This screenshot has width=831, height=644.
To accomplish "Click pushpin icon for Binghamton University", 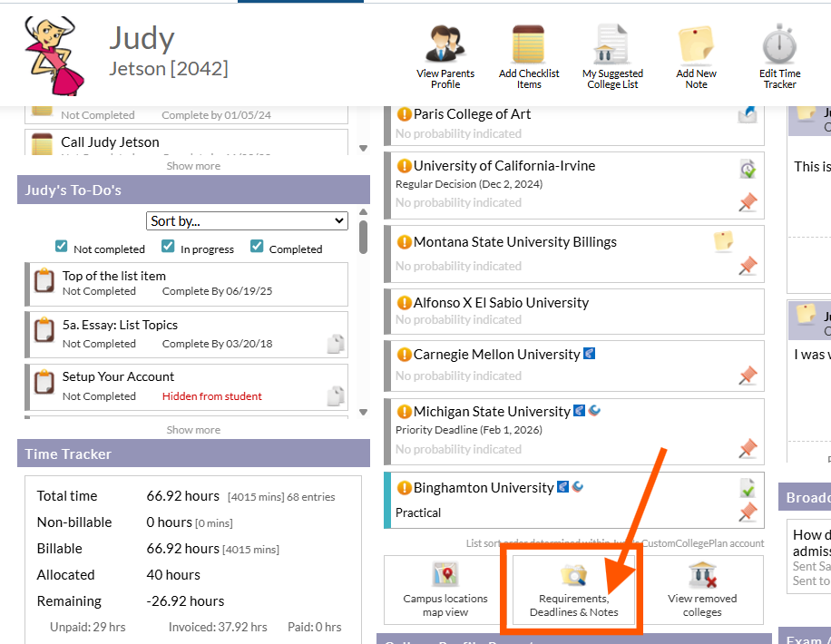I will [748, 512].
